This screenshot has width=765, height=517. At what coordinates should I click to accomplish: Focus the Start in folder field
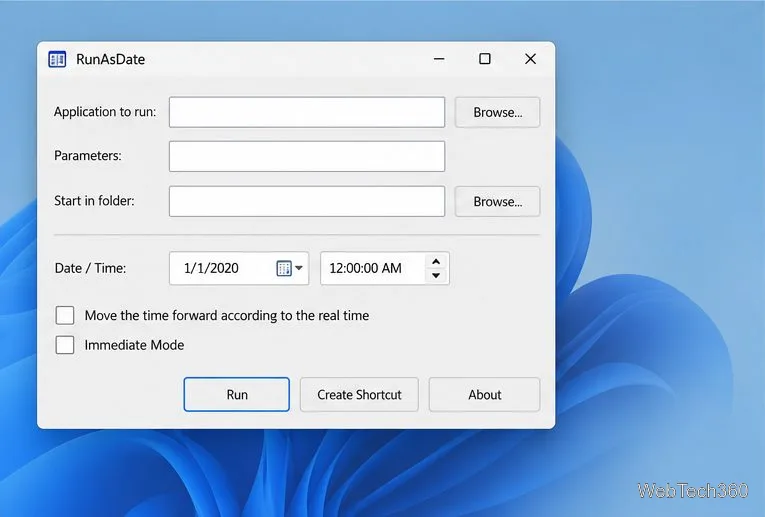(307, 201)
